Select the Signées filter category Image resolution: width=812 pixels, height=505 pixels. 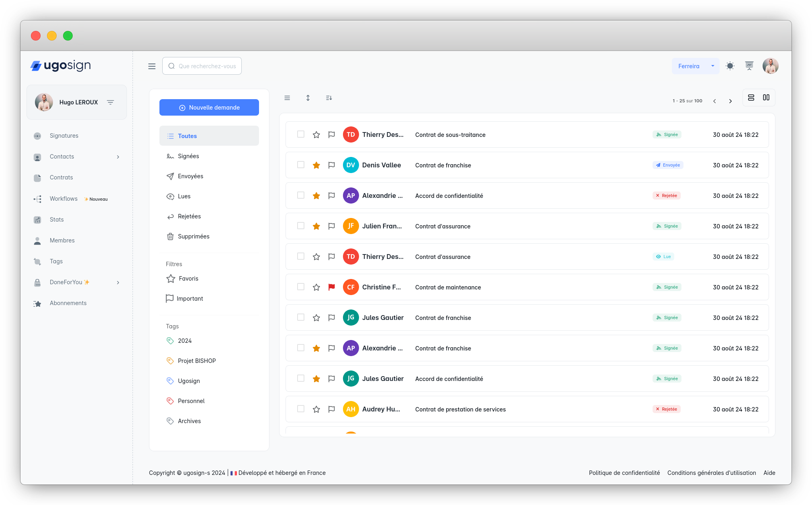(x=188, y=155)
